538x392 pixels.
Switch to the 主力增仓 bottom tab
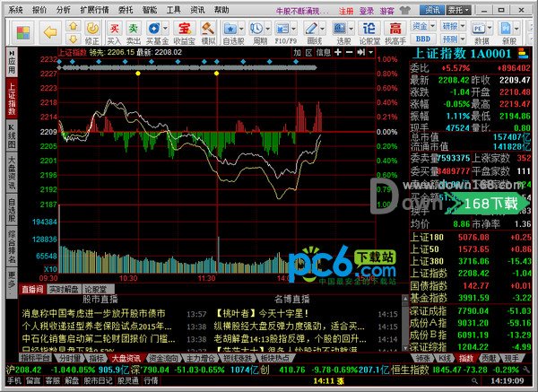point(200,358)
